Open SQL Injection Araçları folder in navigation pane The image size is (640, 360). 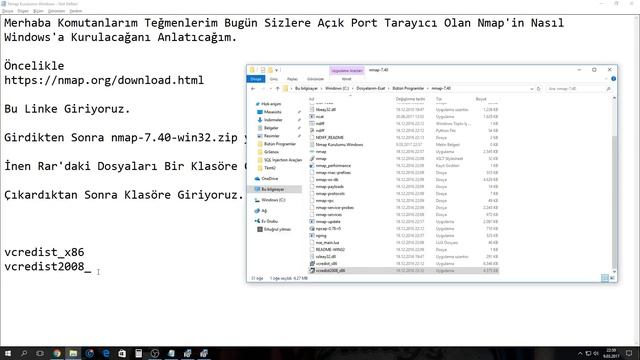click(283, 160)
